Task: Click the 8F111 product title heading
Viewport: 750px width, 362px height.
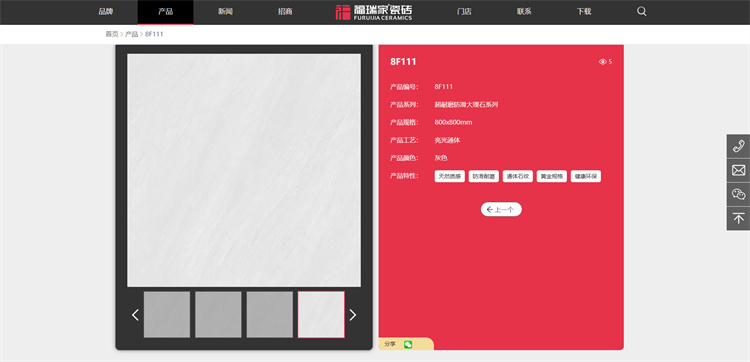Action: tap(403, 62)
